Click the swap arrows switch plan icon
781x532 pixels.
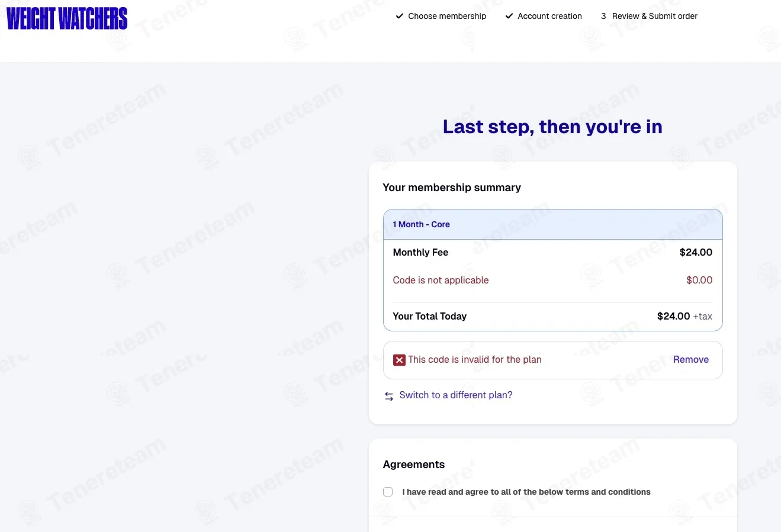coord(389,396)
